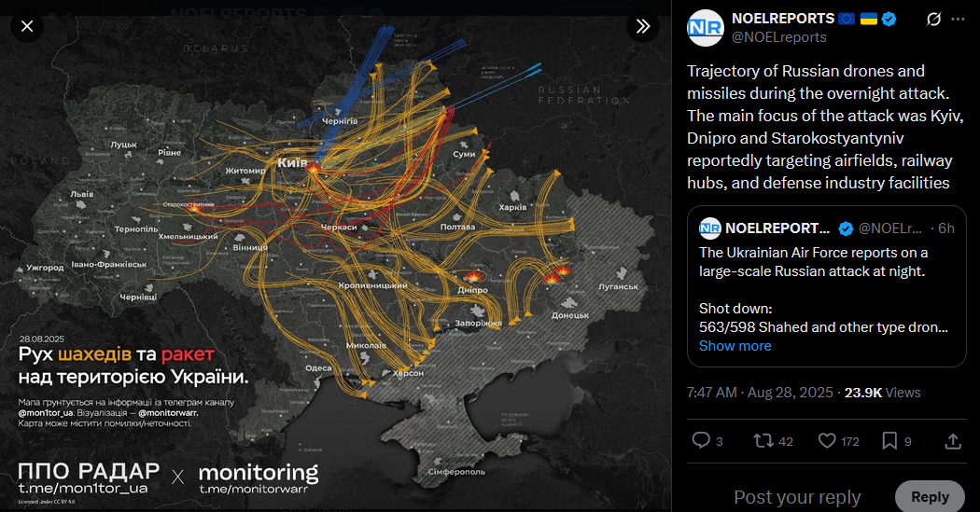Click the Суми label on map
980x512 pixels.
coord(465,154)
